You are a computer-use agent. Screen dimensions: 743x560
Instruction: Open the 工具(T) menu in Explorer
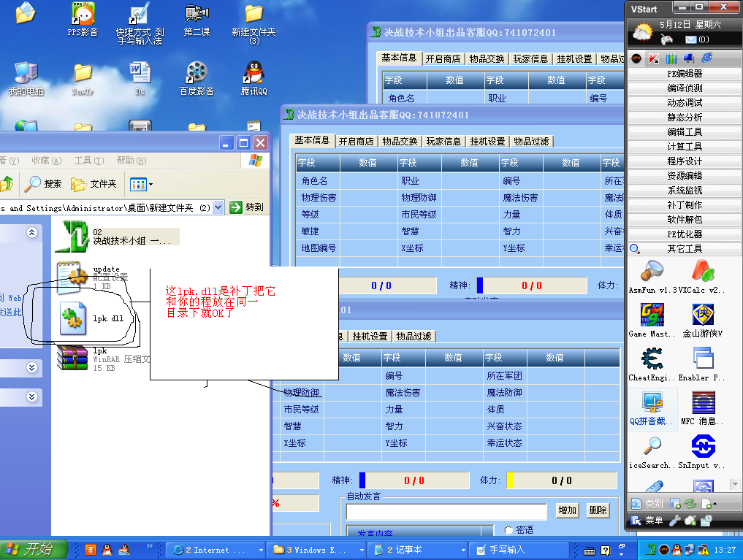click(x=89, y=161)
